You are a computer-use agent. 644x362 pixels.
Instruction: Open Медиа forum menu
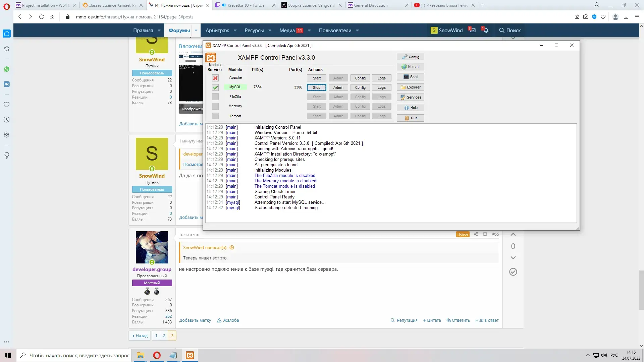pos(291,31)
